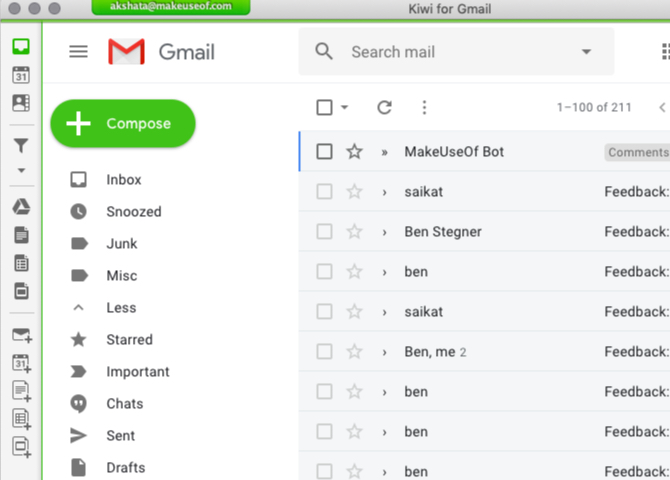The height and width of the screenshot is (480, 670).
Task: Open Google Calendar in Kiwi sidebar
Action: tap(21, 75)
